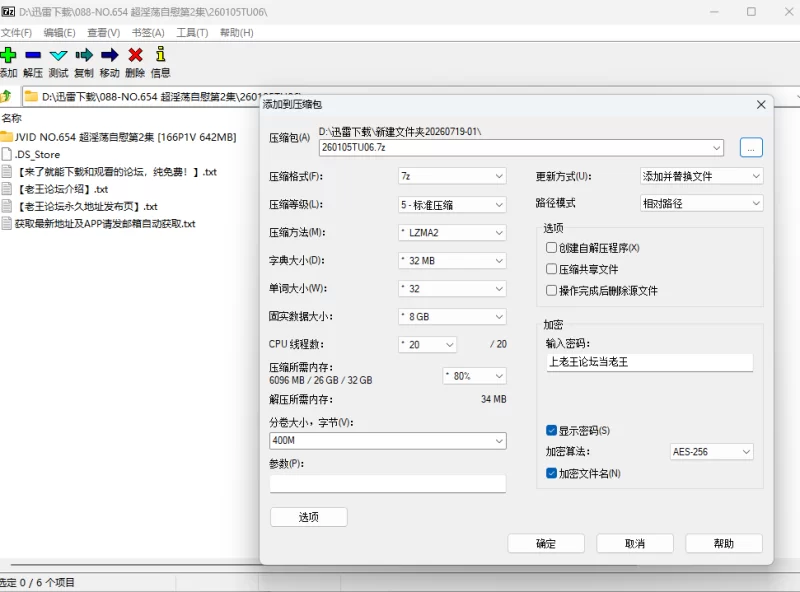The height and width of the screenshot is (592, 800).
Task: Open the 压缩方法 LZMA2 dropdown
Action: click(452, 233)
